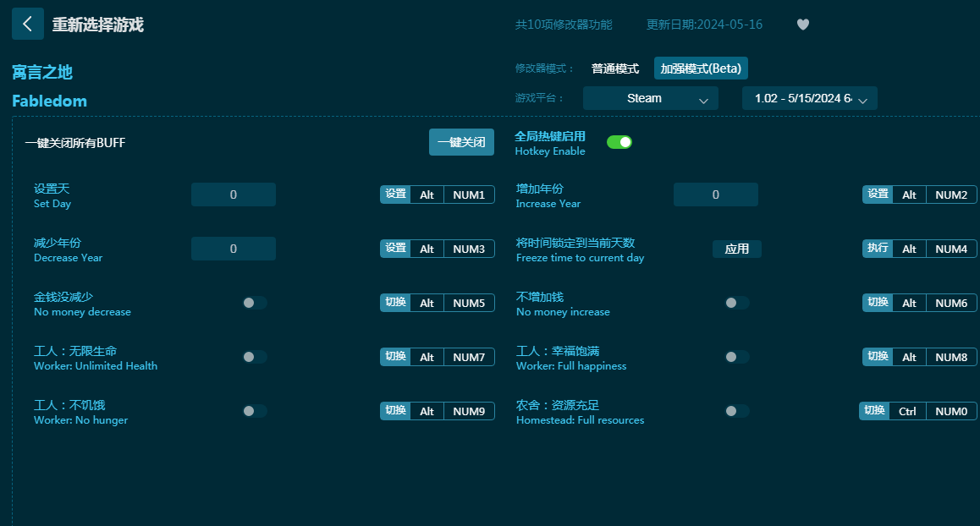980x526 pixels.
Task: Click the 共10项修改器功能 text
Action: 564,25
